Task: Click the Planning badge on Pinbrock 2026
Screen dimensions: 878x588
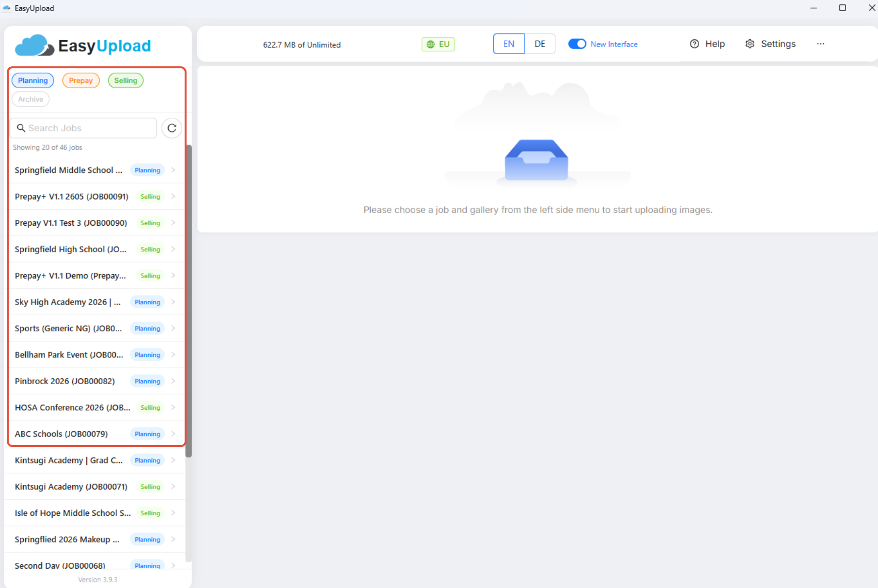Action: pos(147,381)
